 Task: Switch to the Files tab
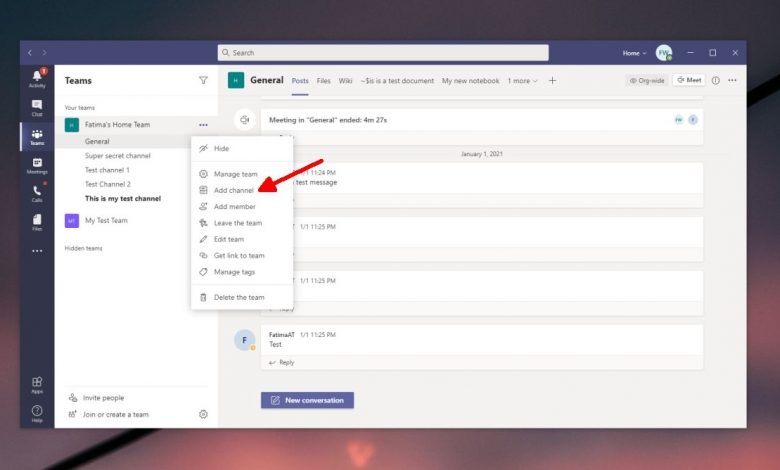[323, 81]
